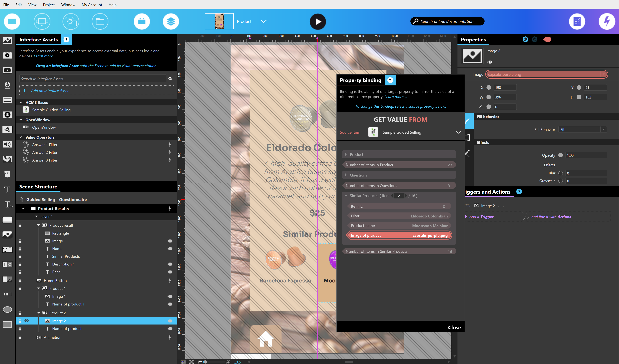The height and width of the screenshot is (364, 619).
Task: Open Source item dropdown chevron
Action: click(x=458, y=132)
